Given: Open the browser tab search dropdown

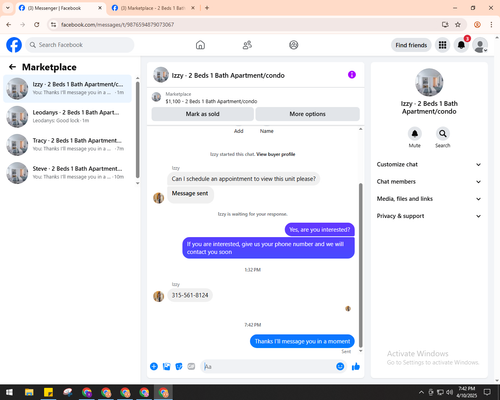Looking at the screenshot, I should 8,8.
